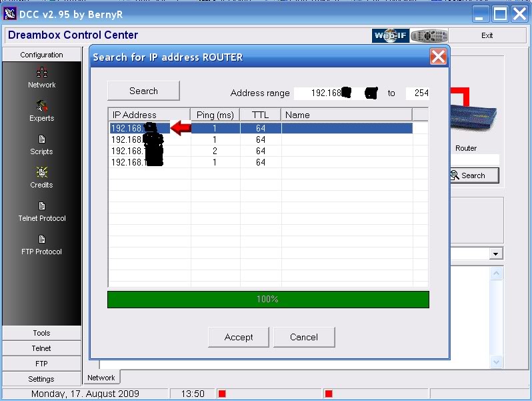Click the Router device image
The height and width of the screenshot is (401, 532).
[x=473, y=117]
